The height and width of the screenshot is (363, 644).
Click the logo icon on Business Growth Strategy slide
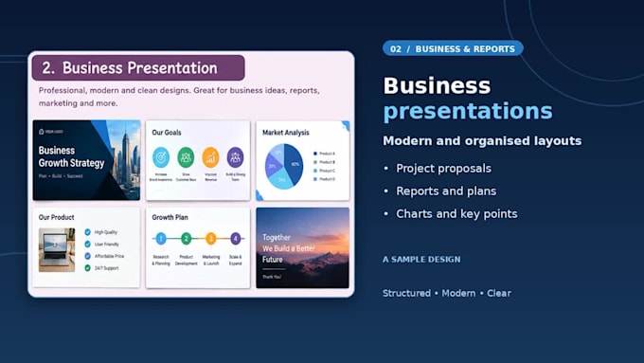(x=41, y=132)
